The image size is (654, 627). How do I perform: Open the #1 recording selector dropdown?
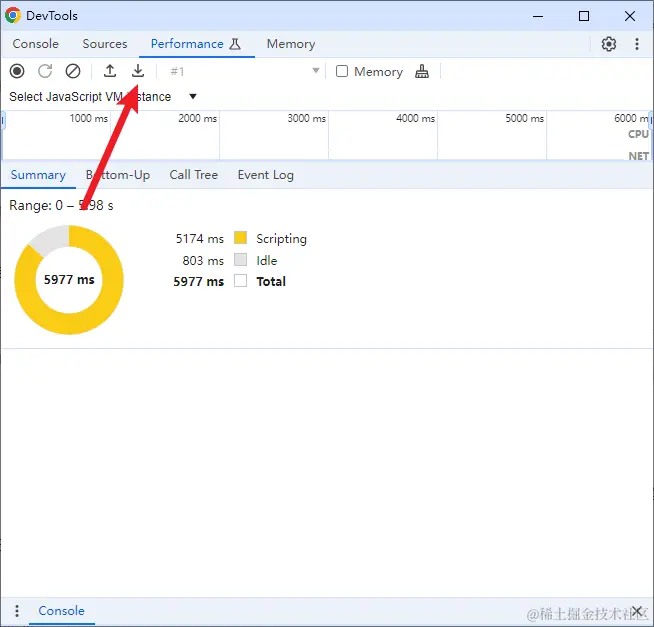point(245,71)
